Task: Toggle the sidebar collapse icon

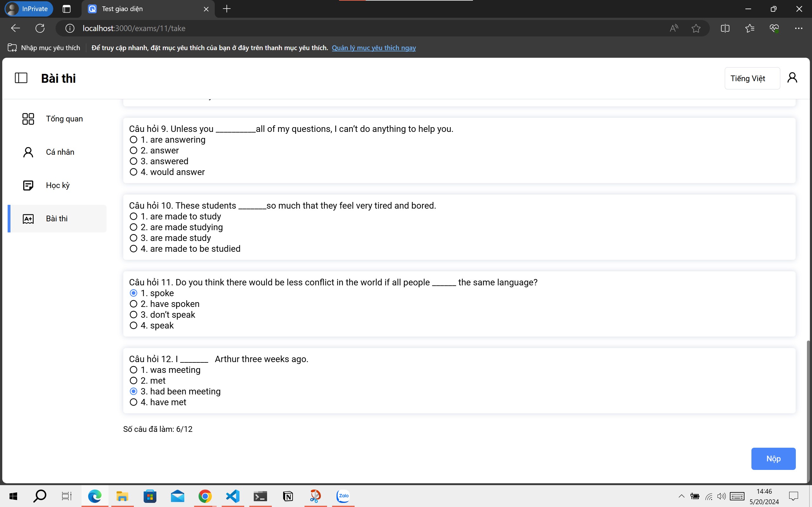Action: 21,78
